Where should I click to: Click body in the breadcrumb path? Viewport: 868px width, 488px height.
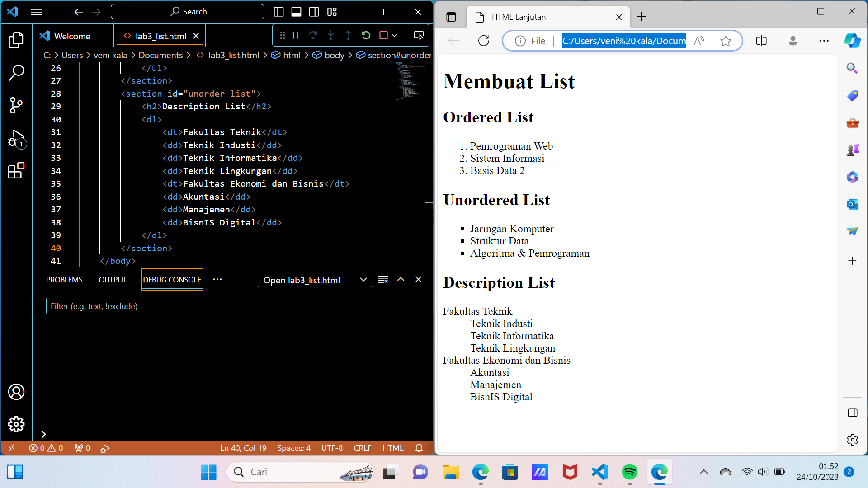(x=334, y=55)
